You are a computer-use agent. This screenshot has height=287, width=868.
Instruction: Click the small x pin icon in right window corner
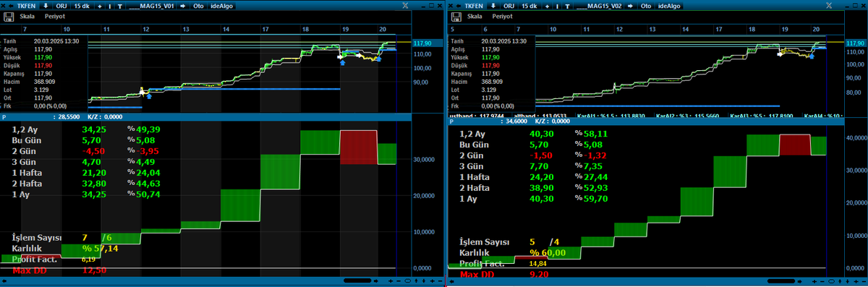(451, 6)
